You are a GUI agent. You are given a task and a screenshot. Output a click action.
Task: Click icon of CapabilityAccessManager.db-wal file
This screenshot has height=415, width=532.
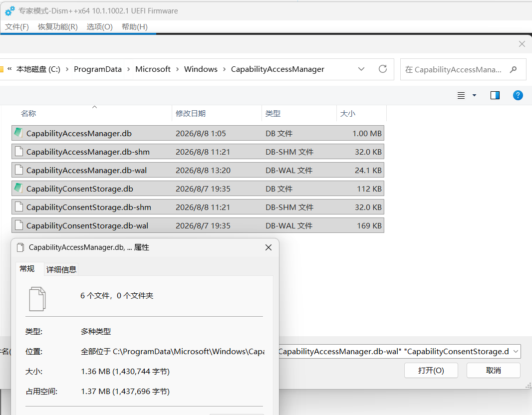pyautogui.click(x=19, y=170)
